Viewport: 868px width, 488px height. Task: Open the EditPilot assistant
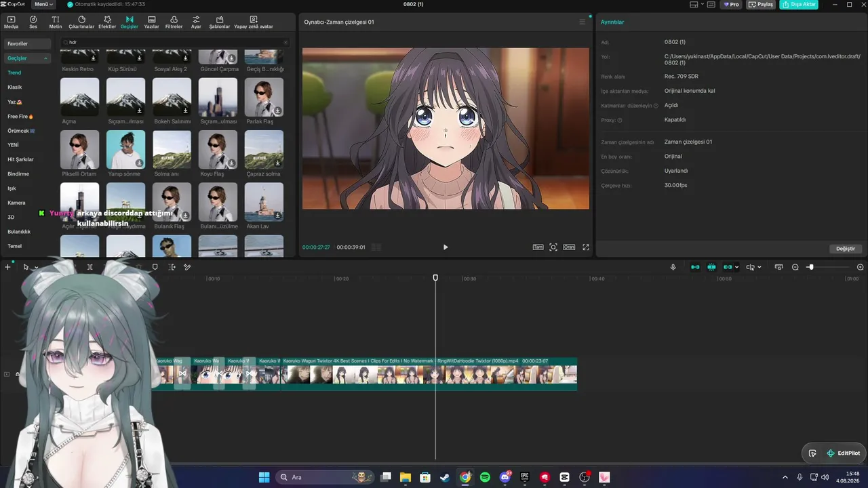click(843, 453)
